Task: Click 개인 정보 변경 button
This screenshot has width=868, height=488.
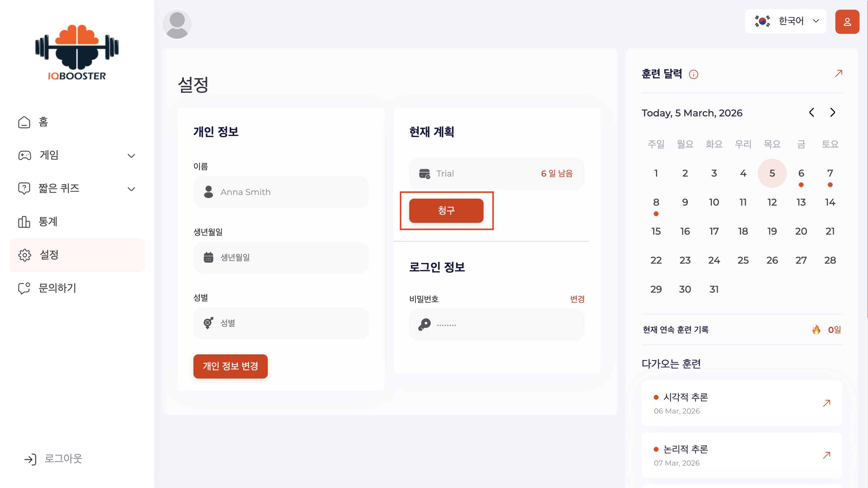Action: [x=230, y=366]
